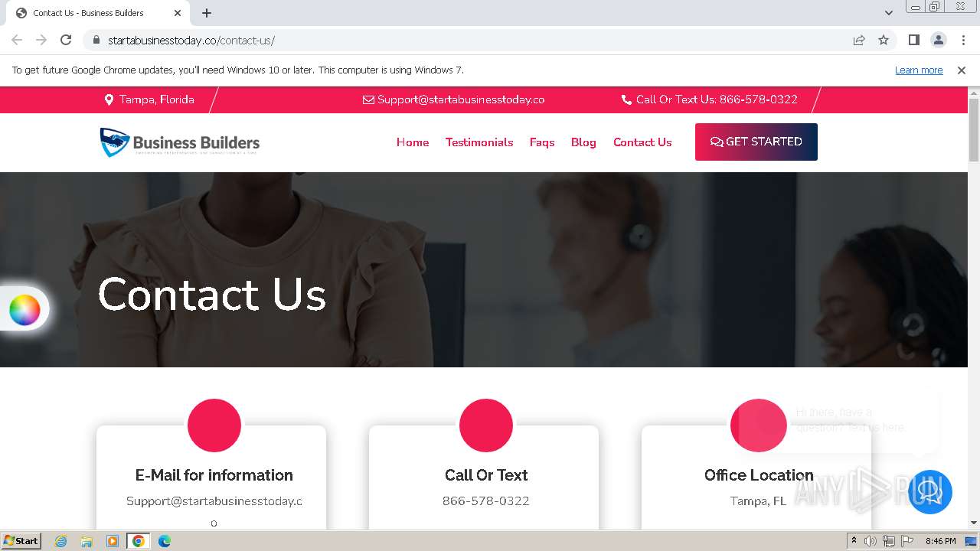Open the color wheel accessibility widget
Image resolution: width=980 pixels, height=551 pixels.
24,310
